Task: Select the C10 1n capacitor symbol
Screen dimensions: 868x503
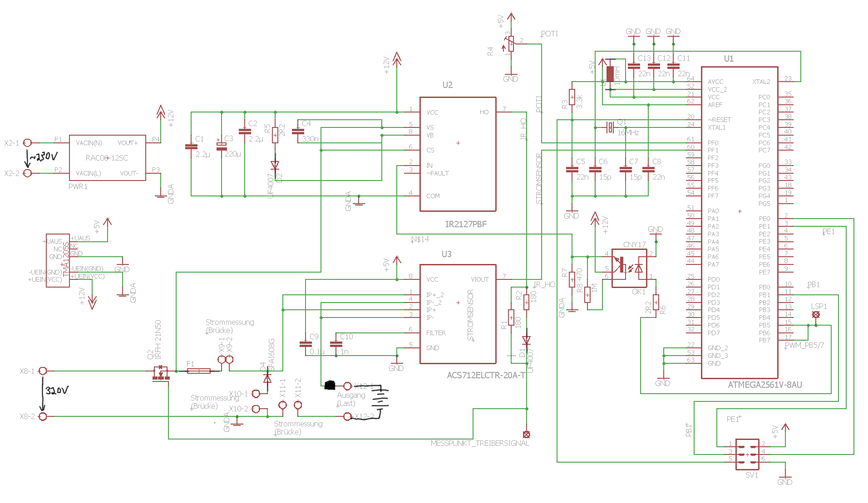Action: (x=336, y=344)
